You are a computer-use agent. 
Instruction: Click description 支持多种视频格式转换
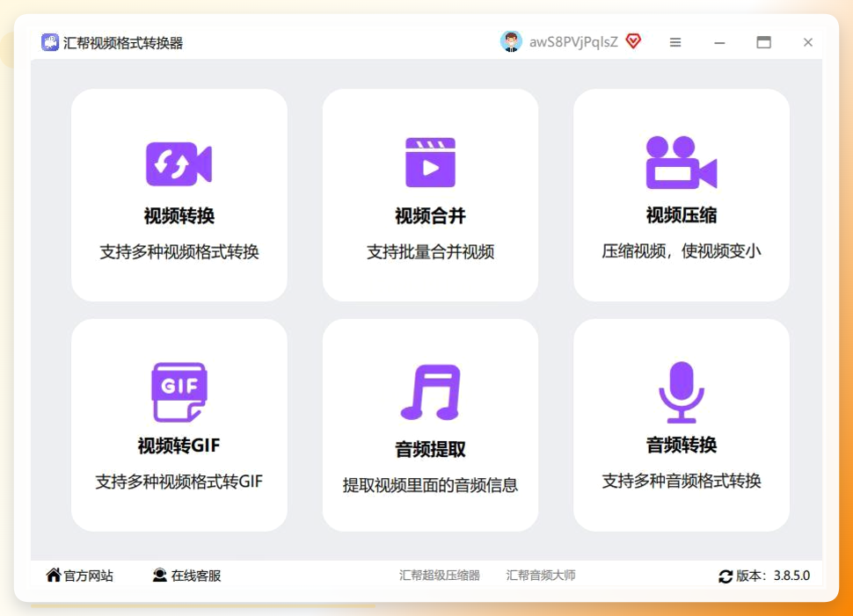coord(179,251)
